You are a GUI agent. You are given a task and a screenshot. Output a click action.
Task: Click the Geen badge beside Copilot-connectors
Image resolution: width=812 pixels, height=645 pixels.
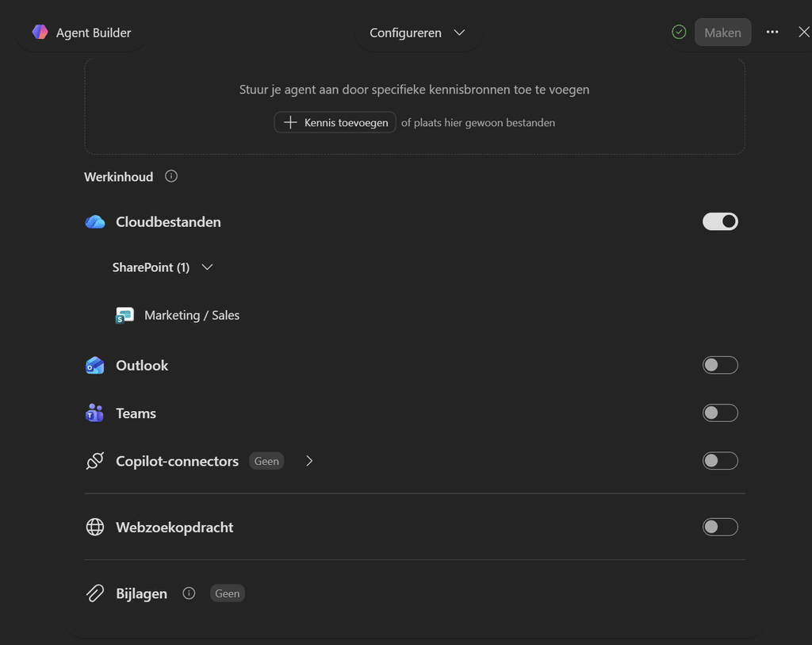[x=266, y=461]
